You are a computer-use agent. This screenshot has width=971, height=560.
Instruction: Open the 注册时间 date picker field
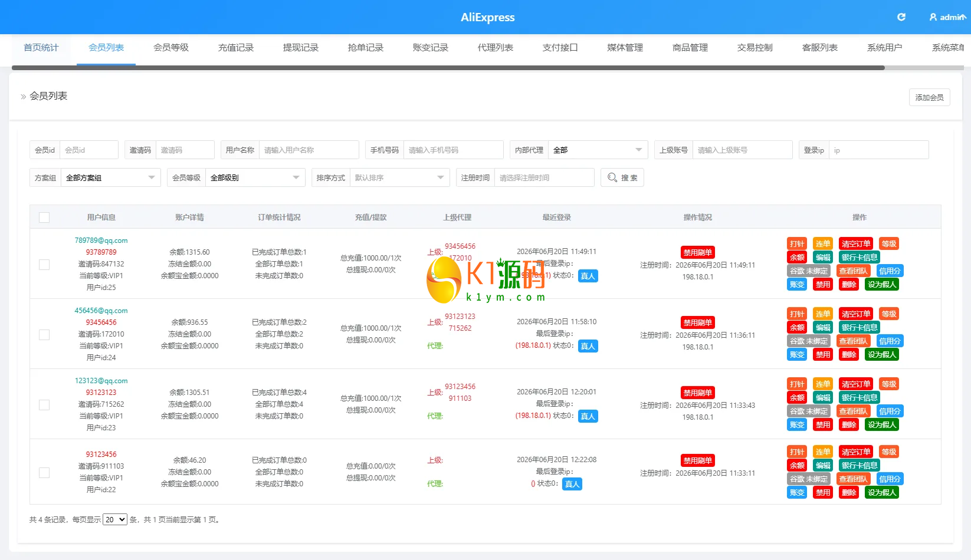pos(544,177)
